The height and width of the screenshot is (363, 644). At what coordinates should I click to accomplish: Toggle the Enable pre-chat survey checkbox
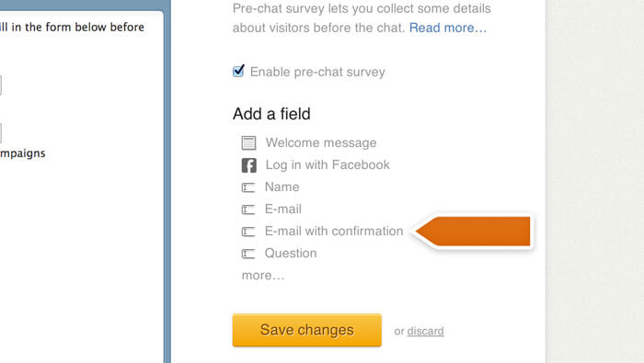(x=238, y=71)
